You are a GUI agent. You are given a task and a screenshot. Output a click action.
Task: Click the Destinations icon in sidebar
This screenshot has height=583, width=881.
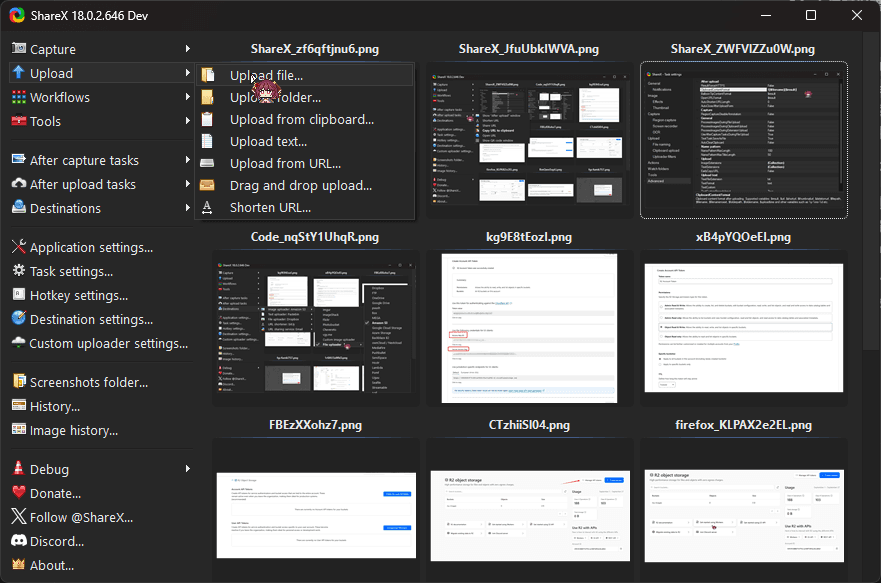18,208
